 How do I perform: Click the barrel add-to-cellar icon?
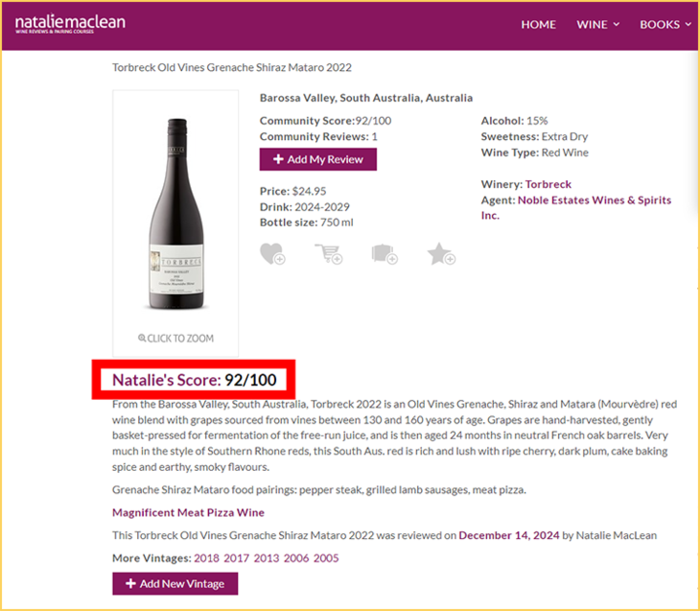coord(385,254)
